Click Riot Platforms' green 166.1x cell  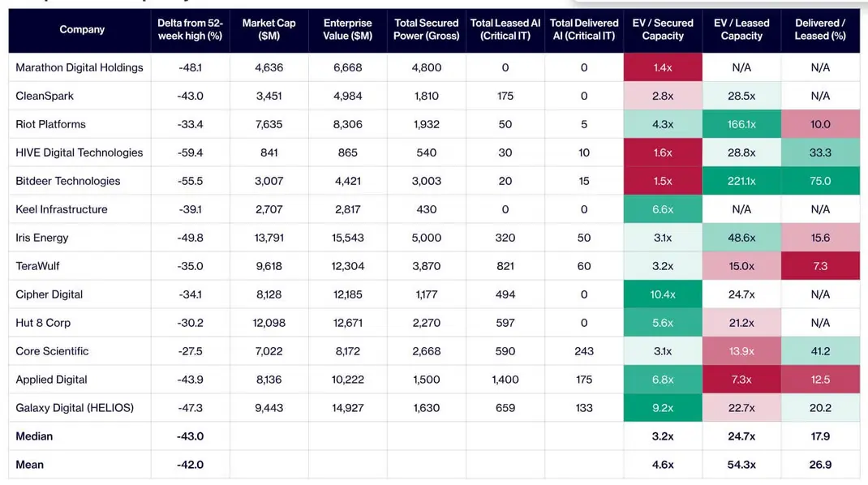(x=741, y=124)
